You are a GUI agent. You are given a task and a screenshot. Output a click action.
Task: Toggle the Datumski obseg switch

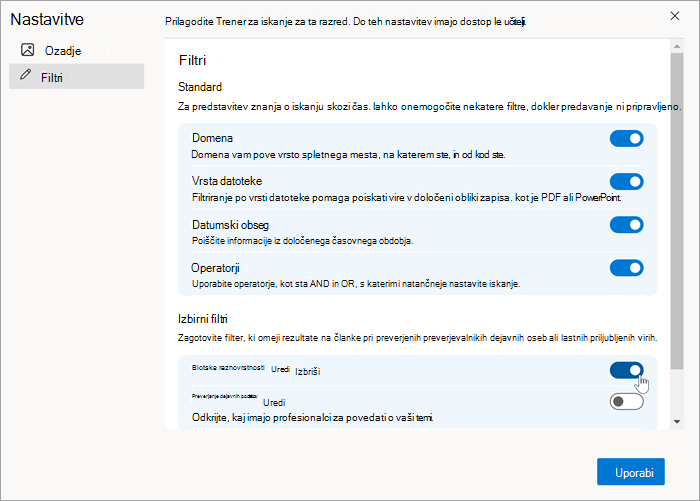(626, 225)
